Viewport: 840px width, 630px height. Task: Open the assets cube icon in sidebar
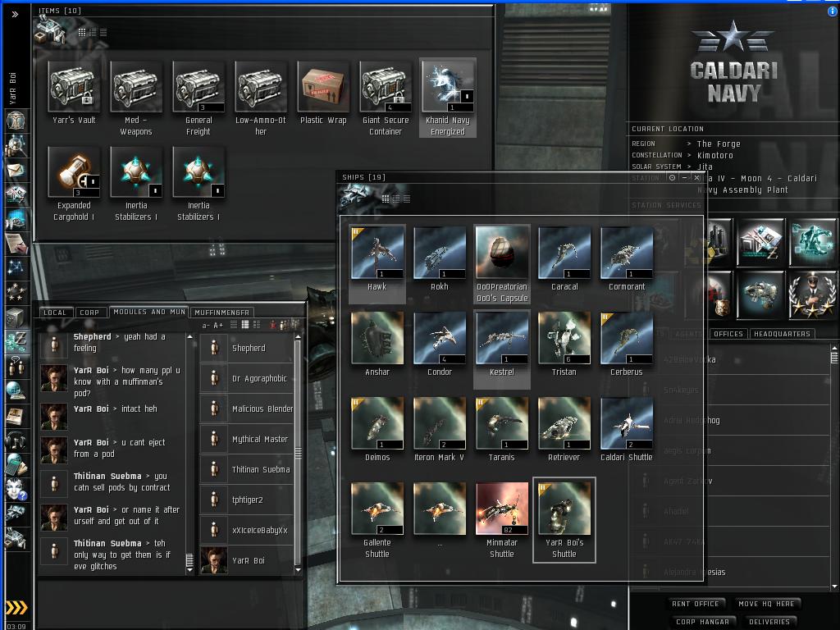point(16,317)
